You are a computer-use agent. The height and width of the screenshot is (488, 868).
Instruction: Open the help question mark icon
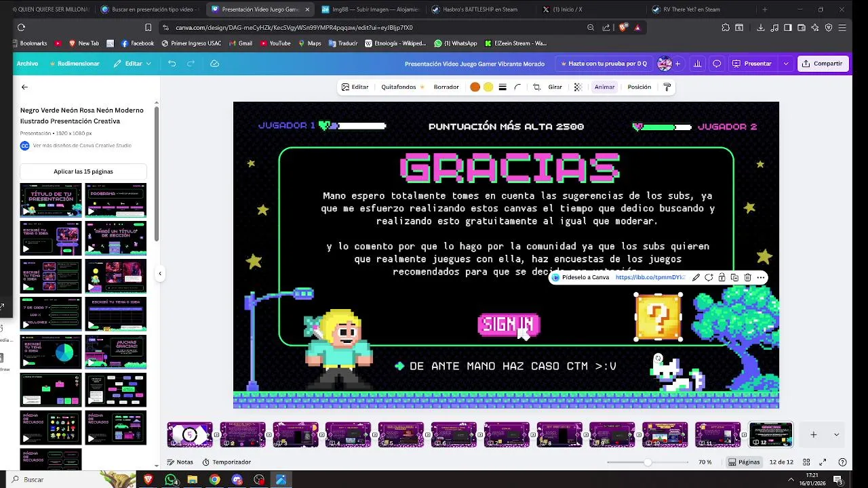pos(842,462)
